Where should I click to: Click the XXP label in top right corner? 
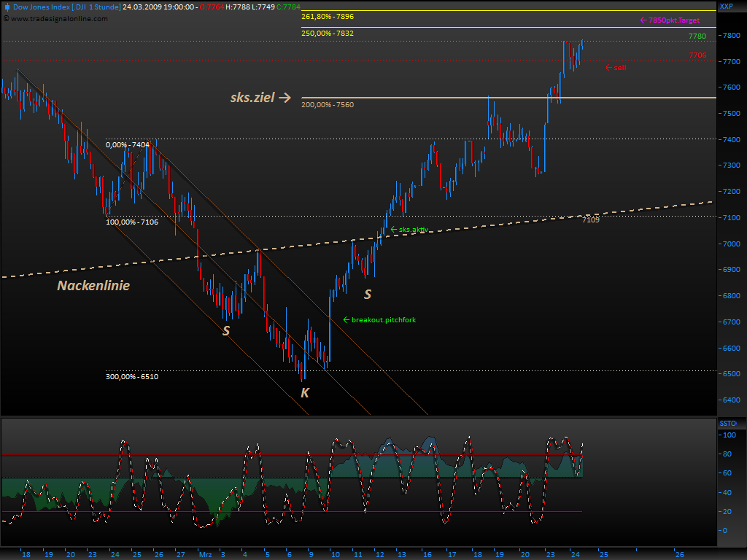726,6
